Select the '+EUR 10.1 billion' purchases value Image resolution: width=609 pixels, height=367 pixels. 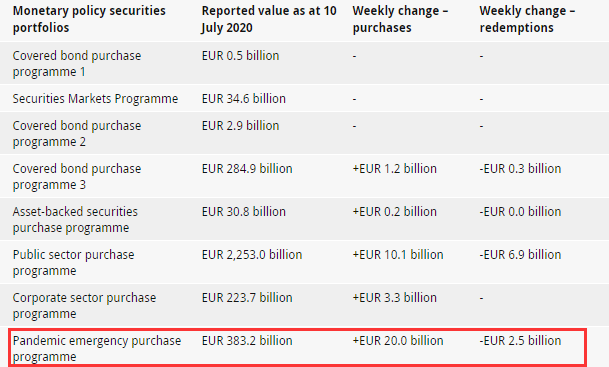pos(398,255)
